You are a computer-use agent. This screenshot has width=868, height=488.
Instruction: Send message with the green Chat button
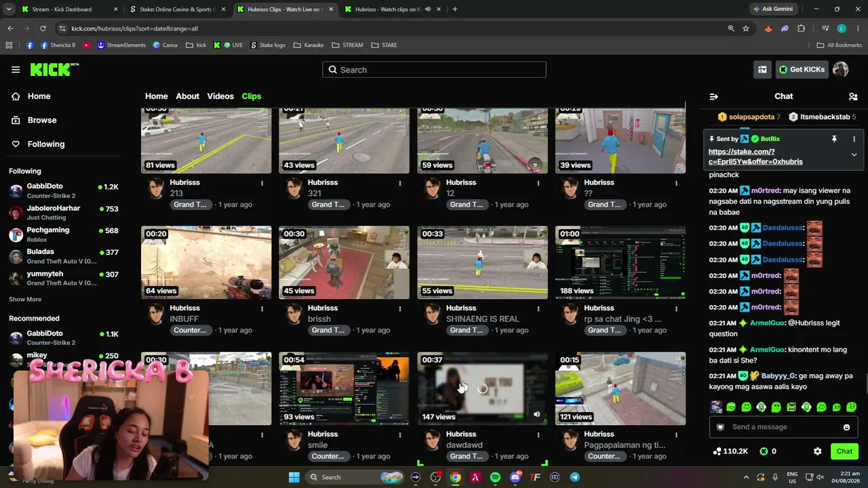pos(844,451)
